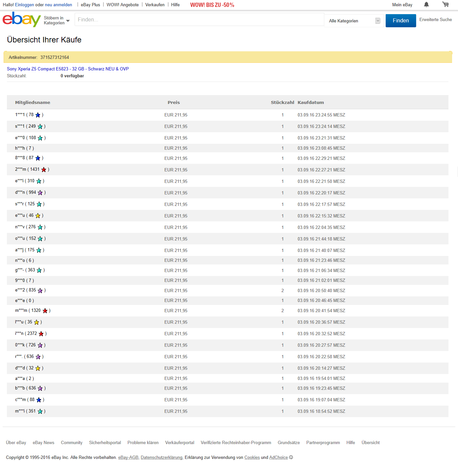Viewport: 458px width, 476px height.
Task: Select member name h***h ( 7 )
Action: 24,148
